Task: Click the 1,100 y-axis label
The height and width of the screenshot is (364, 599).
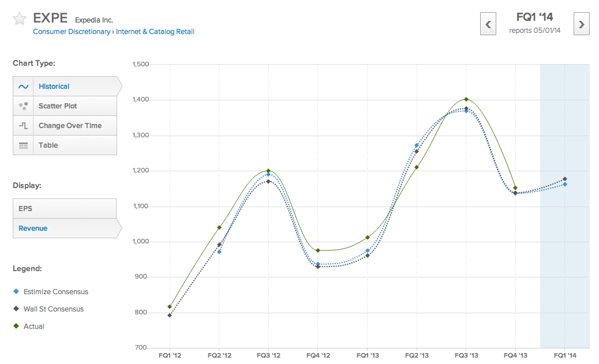Action: (x=141, y=207)
